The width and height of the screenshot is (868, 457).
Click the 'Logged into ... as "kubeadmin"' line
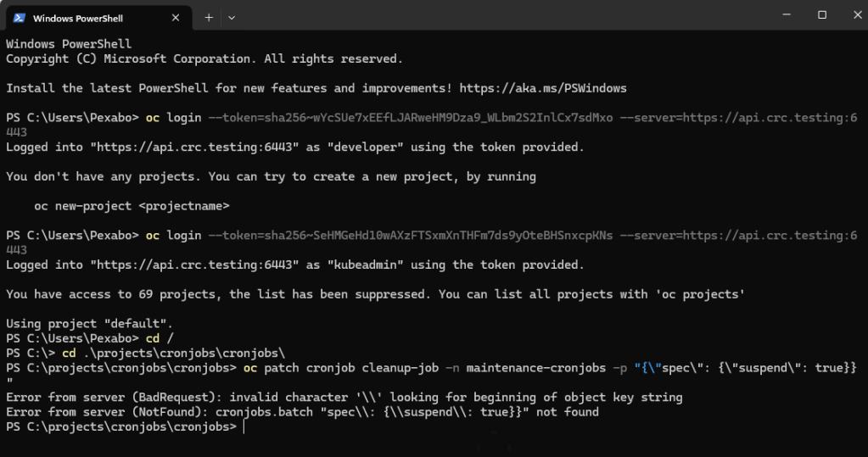(295, 265)
